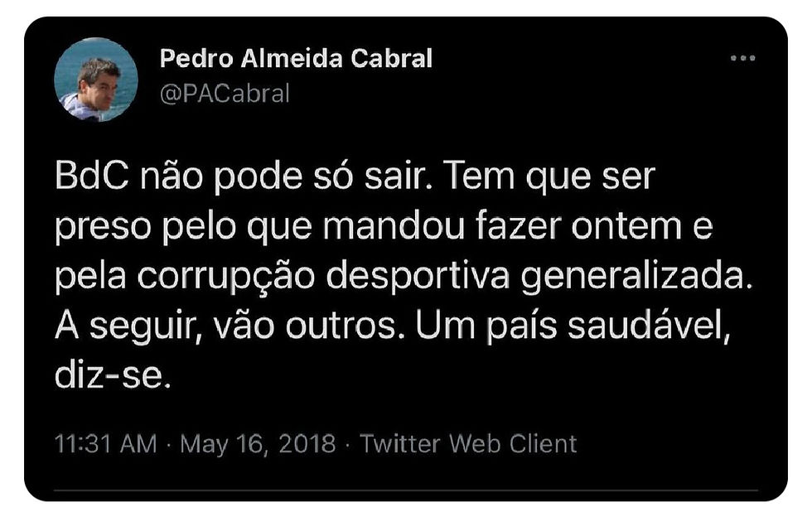Screen dimensions: 812x517
Task: Click the word preso in the tweet
Action: pos(103,229)
